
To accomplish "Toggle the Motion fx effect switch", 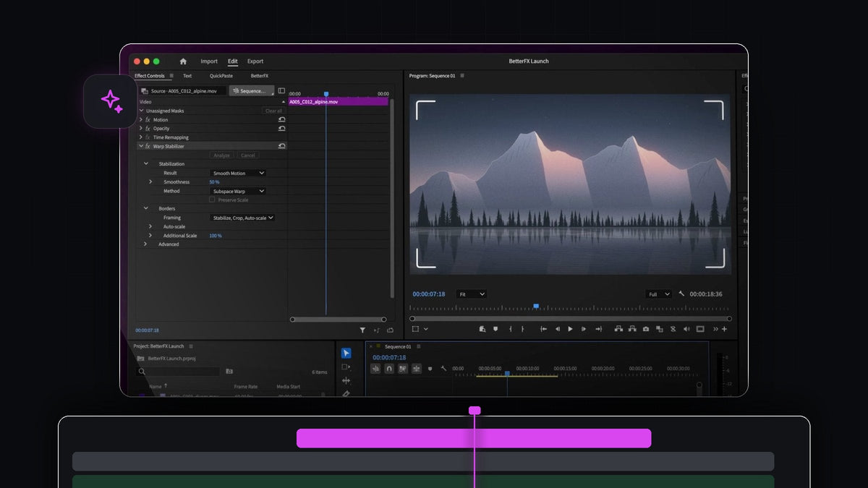I will 148,119.
